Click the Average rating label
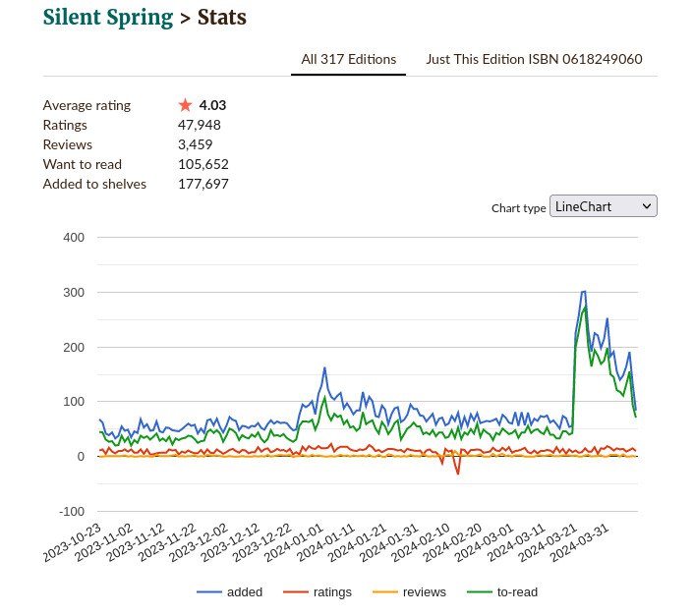Image resolution: width=694 pixels, height=616 pixels. tap(87, 105)
